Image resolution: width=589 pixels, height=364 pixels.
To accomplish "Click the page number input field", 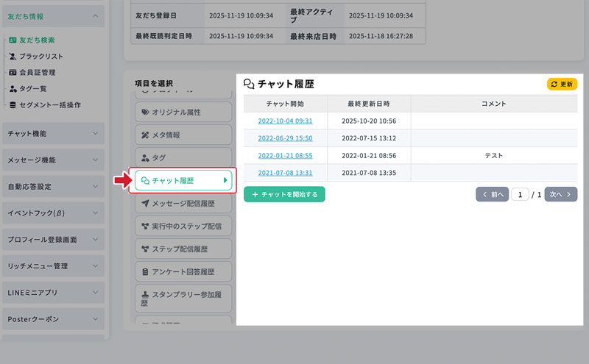I will click(521, 195).
